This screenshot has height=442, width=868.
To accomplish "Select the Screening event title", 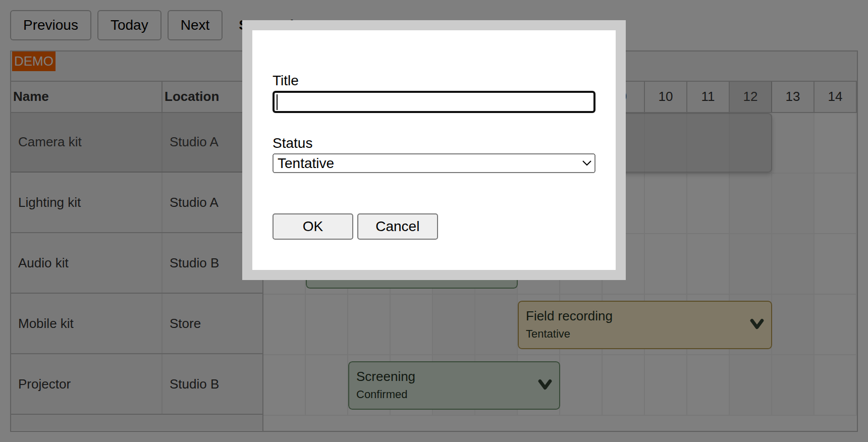I will pyautogui.click(x=386, y=376).
